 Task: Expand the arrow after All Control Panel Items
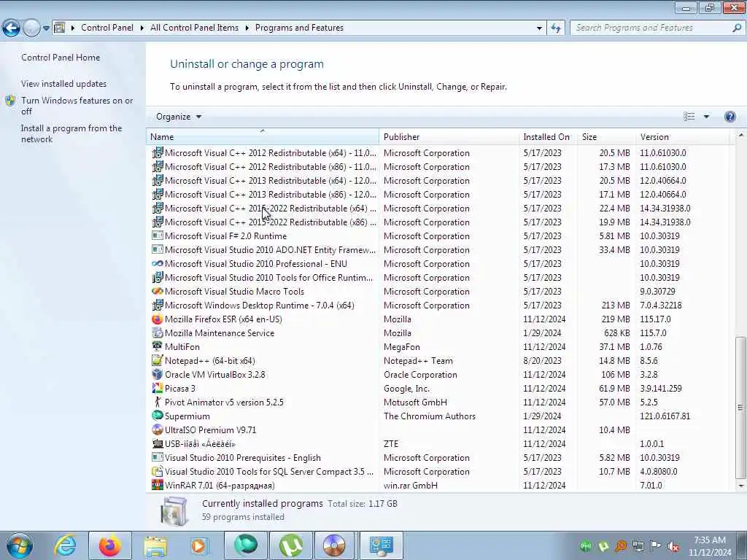(x=247, y=28)
